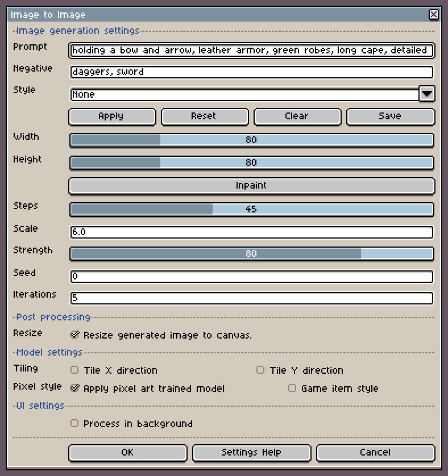The width and height of the screenshot is (448, 476).
Task: Open the Style dropdown arrow
Action: 426,94
